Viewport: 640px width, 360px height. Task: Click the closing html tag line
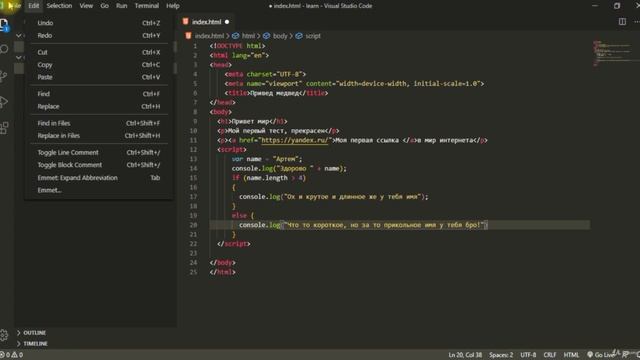tap(222, 272)
